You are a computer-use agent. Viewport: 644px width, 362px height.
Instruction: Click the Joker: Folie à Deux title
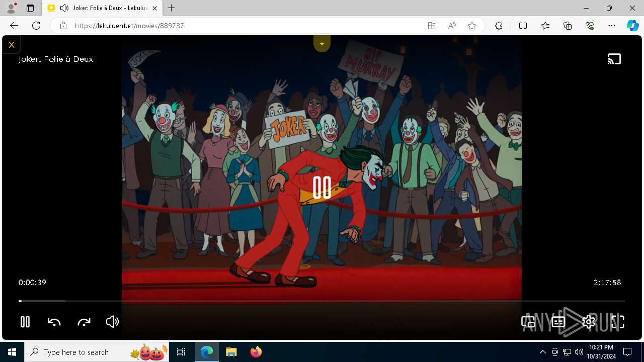click(56, 59)
